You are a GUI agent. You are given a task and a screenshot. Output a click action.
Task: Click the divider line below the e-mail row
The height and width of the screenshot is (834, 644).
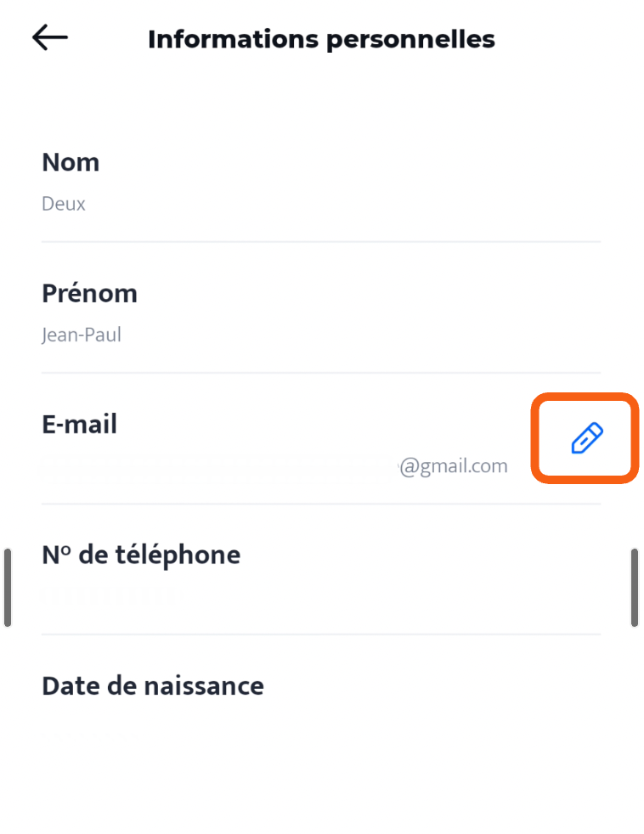(321, 504)
